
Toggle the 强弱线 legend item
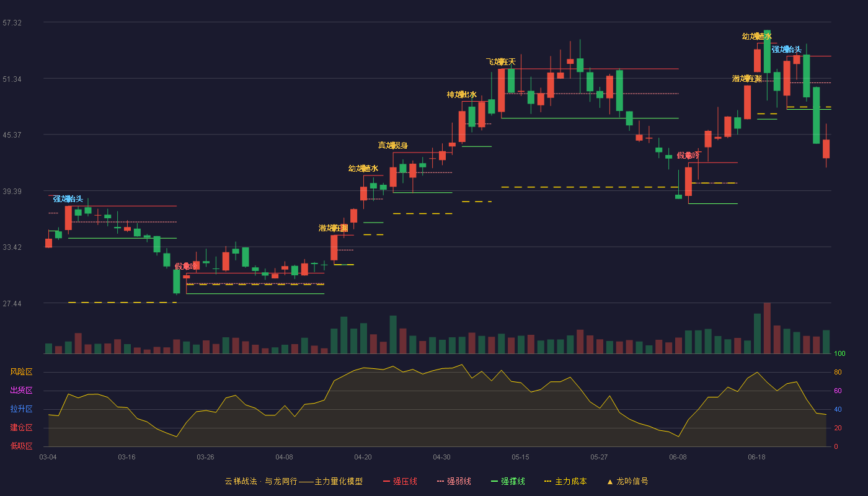[454, 481]
